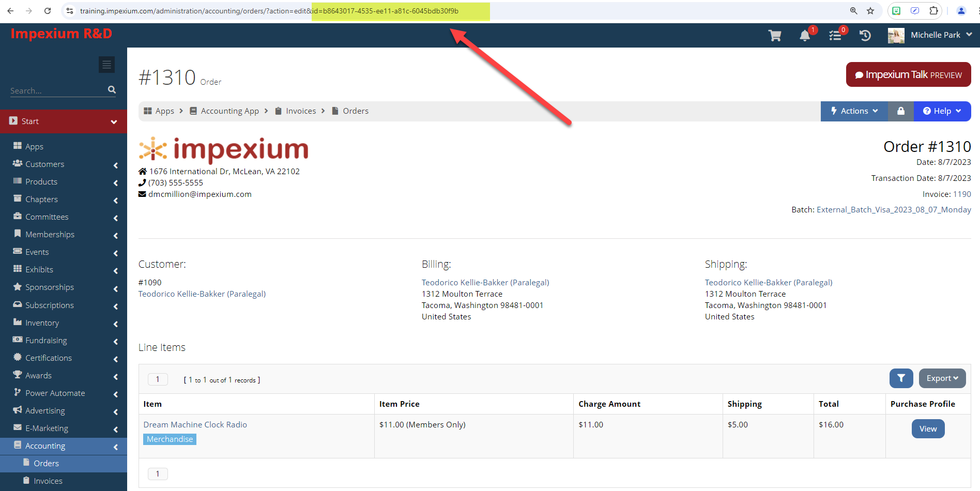Select Invoices under Accounting
The width and height of the screenshot is (980, 491).
coord(48,481)
